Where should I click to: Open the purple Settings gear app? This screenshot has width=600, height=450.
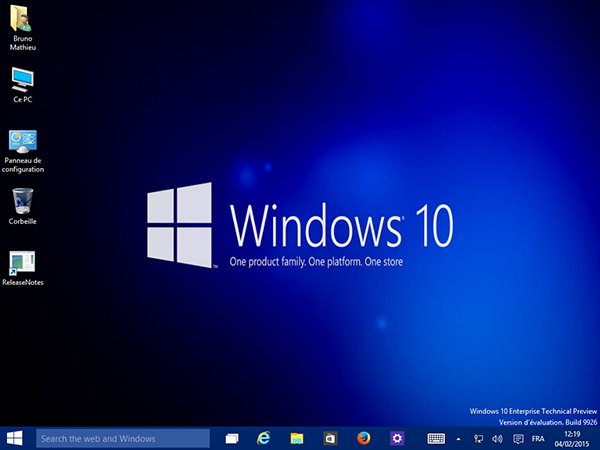tap(397, 438)
